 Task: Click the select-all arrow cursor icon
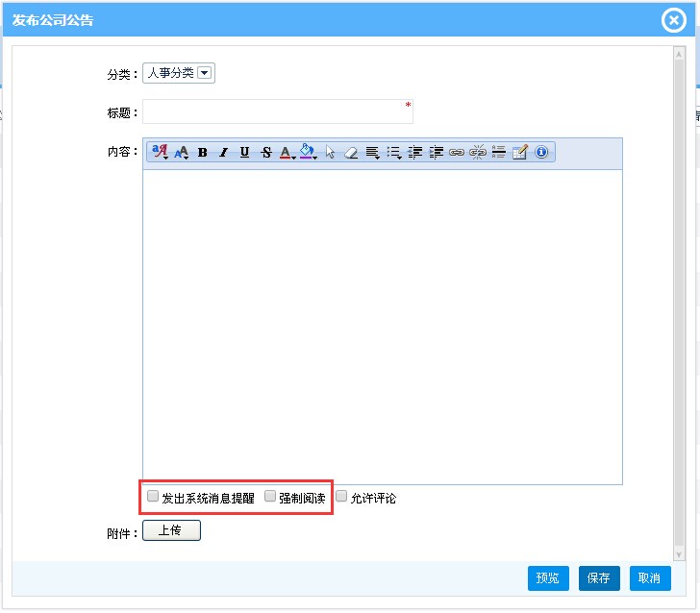point(330,152)
